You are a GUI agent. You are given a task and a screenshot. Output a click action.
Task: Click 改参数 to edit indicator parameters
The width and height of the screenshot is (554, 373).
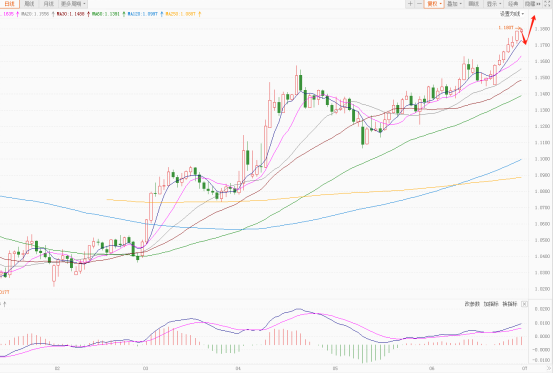click(x=472, y=304)
